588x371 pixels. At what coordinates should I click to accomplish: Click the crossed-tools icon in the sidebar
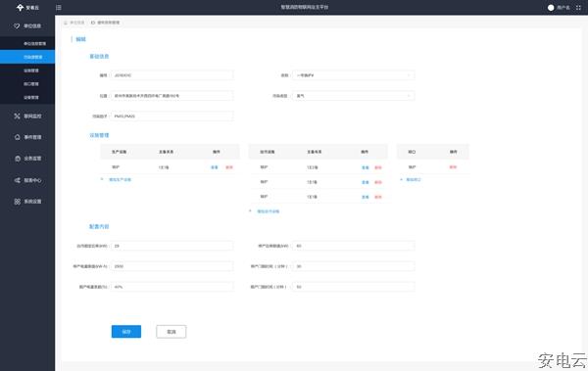[17, 116]
